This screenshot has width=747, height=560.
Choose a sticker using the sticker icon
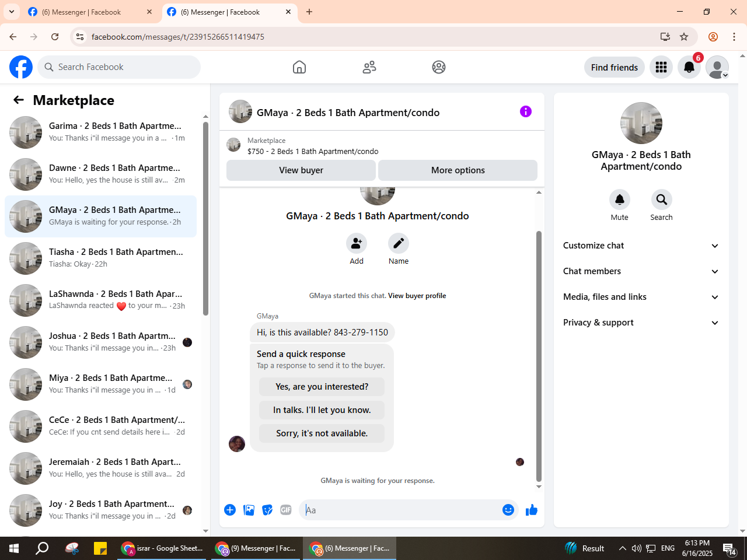tap(267, 510)
